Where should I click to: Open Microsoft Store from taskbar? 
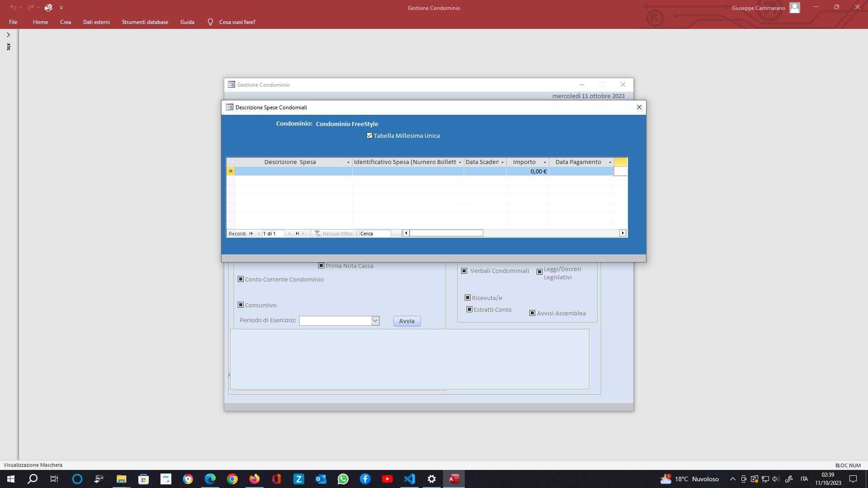click(143, 479)
